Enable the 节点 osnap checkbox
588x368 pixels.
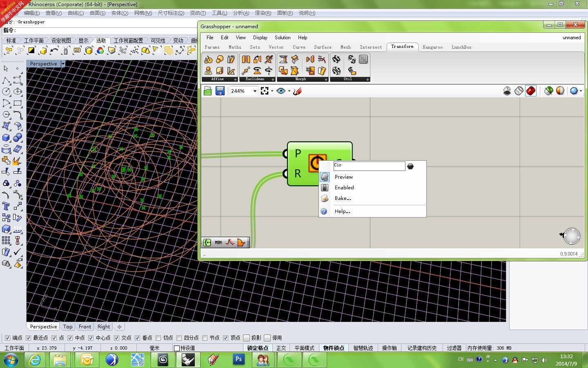pyautogui.click(x=205, y=338)
